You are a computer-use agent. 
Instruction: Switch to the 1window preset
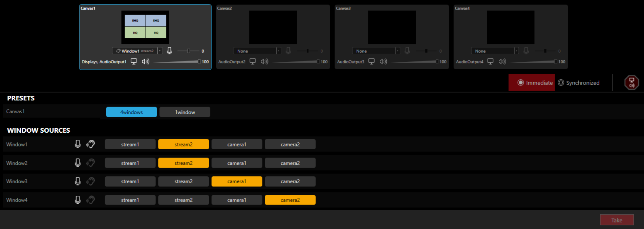click(185, 112)
